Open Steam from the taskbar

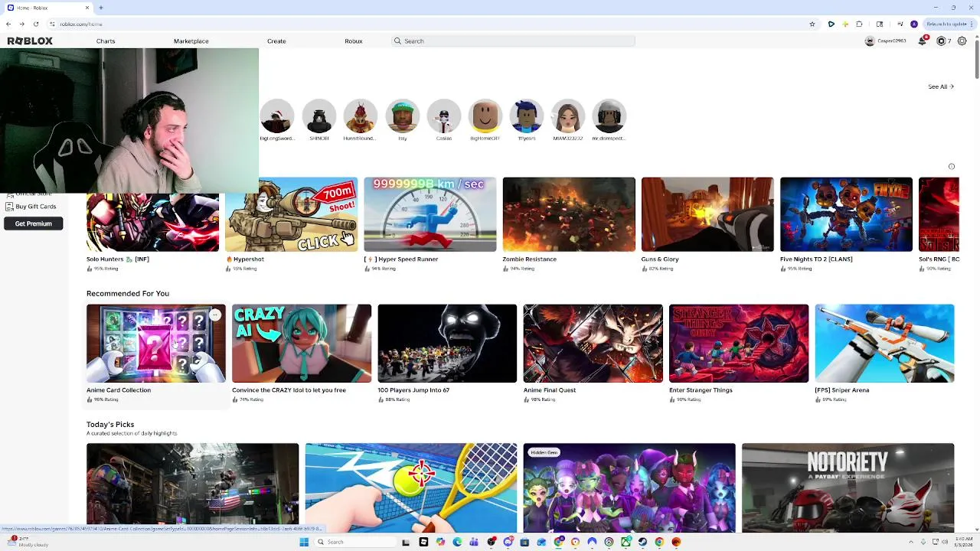click(642, 542)
